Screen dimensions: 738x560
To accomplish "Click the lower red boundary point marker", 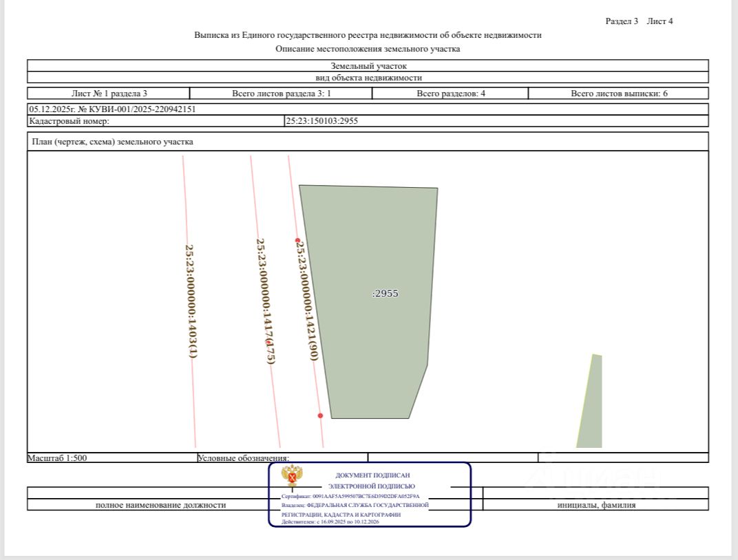I will click(321, 416).
